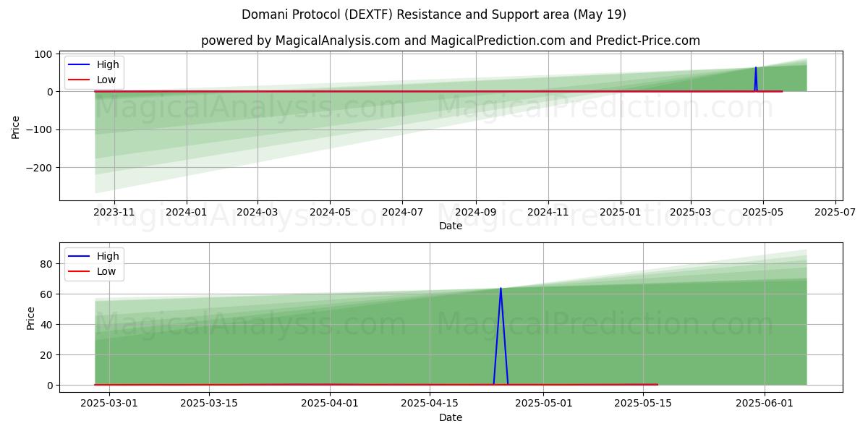The width and height of the screenshot is (868, 434).
Task: Click the '2025-04-01' label on the bottom chart
Action: [x=330, y=404]
